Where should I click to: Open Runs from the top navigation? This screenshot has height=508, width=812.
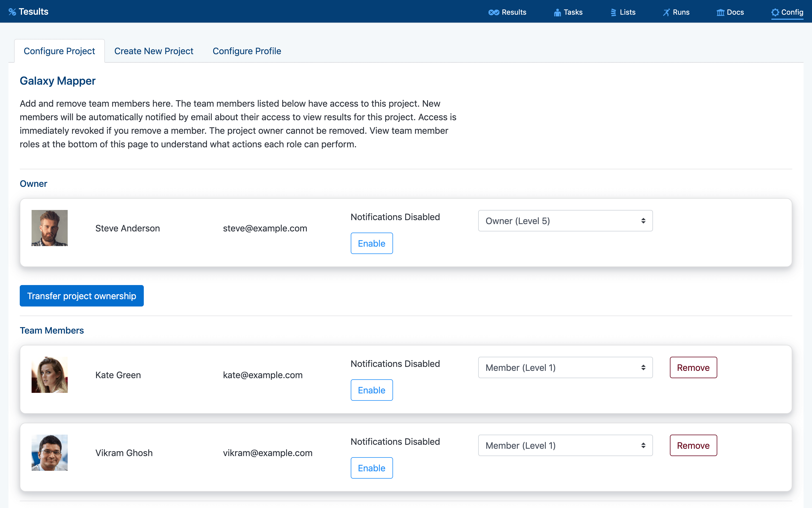(x=681, y=12)
